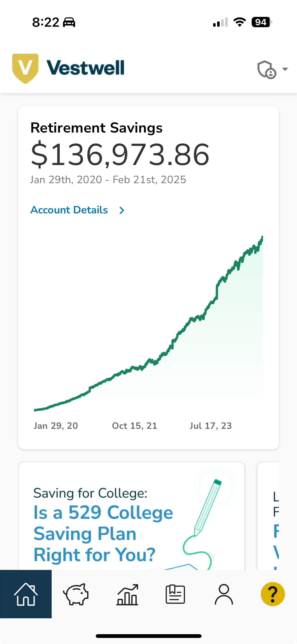
Task: Open the shield account security icon
Action: (x=267, y=70)
